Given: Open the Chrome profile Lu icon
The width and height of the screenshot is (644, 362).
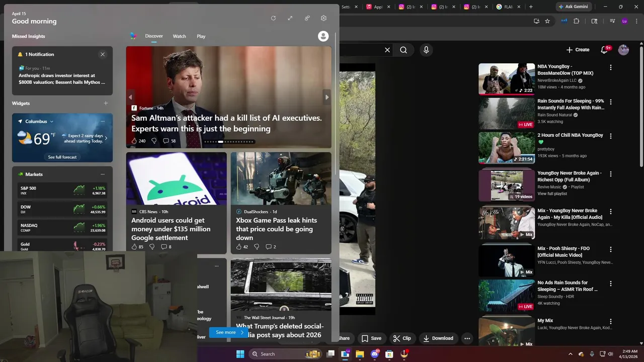Looking at the screenshot, I should tap(624, 21).
